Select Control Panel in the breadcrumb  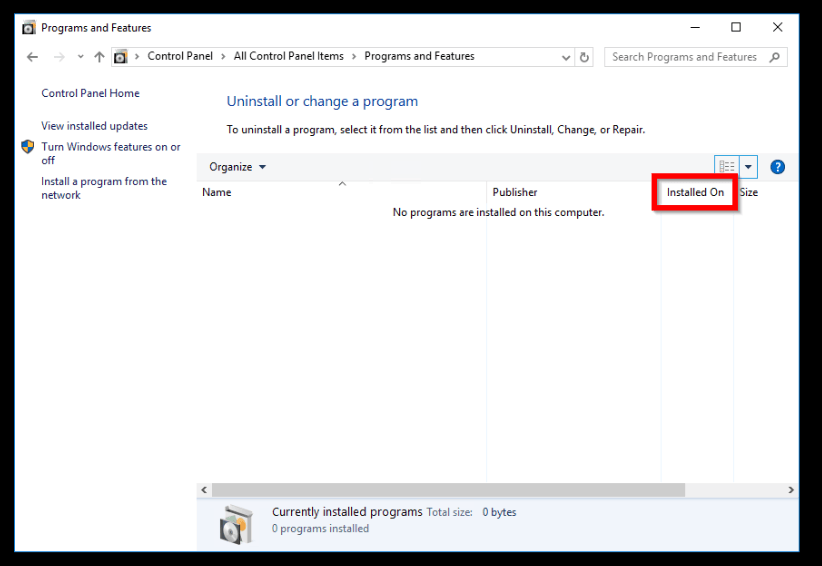click(180, 56)
